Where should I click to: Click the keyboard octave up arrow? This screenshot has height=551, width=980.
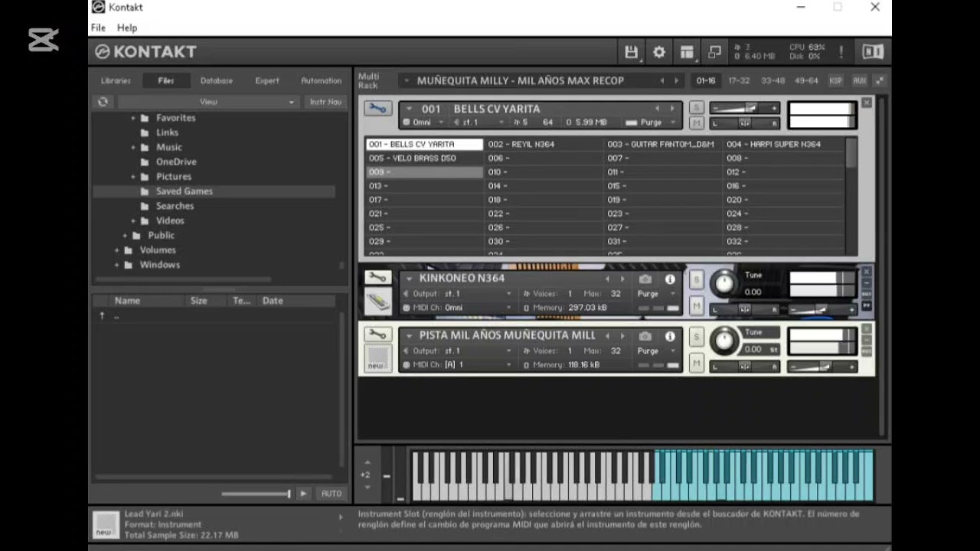pyautogui.click(x=367, y=462)
